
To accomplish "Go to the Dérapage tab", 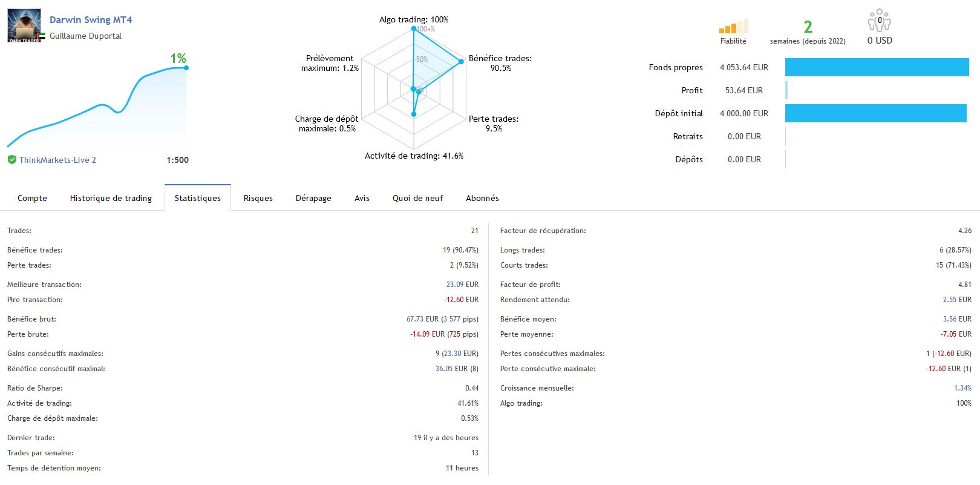I will (x=313, y=198).
